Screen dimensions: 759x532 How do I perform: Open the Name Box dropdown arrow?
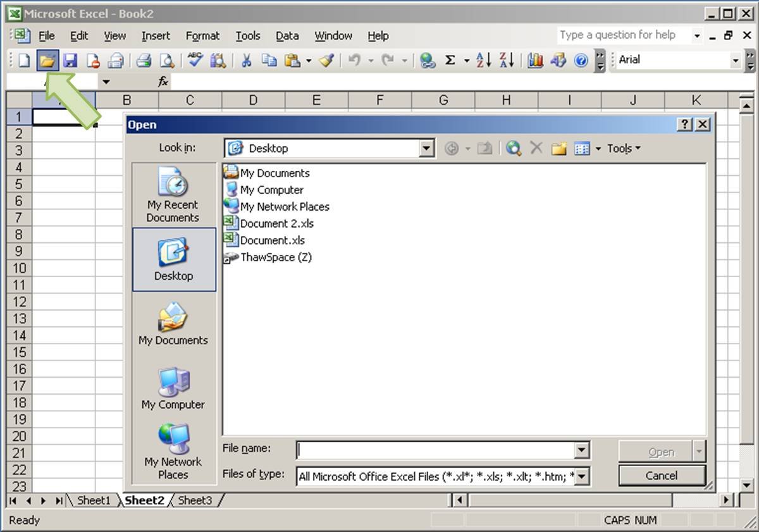pos(106,82)
